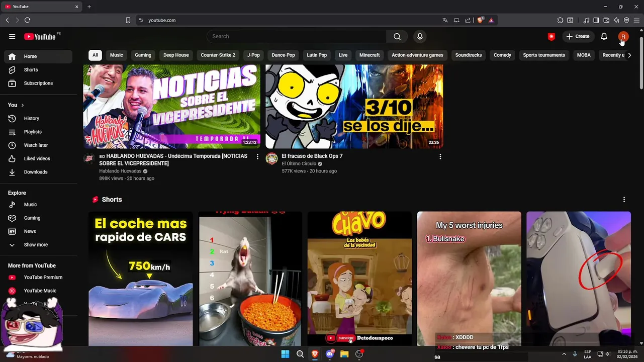
Task: Open Gaming under Explore
Action: pyautogui.click(x=38, y=218)
